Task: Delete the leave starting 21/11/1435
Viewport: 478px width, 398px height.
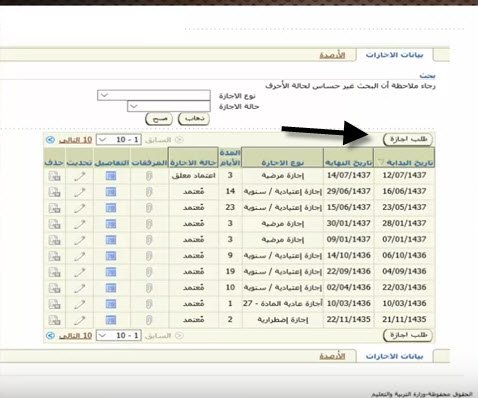Action: click(54, 320)
